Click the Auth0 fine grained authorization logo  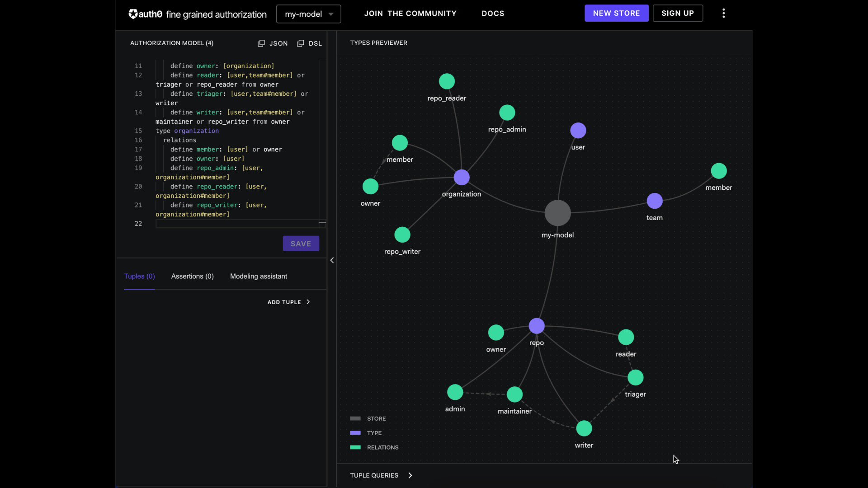point(197,14)
